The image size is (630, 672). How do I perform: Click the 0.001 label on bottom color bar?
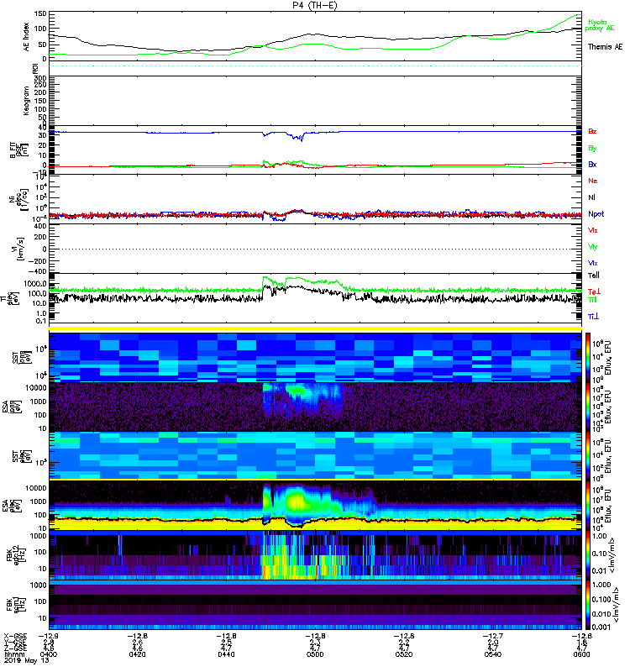(601, 627)
